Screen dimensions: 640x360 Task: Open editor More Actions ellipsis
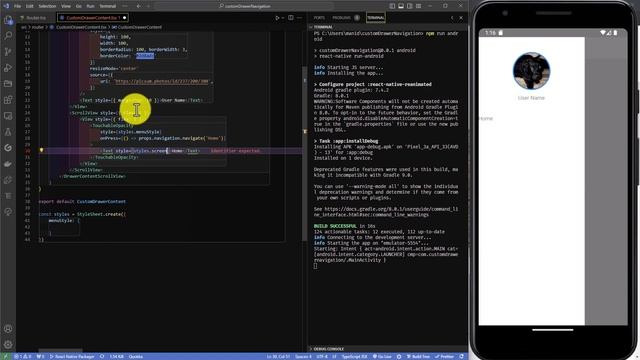pyautogui.click(x=300, y=18)
